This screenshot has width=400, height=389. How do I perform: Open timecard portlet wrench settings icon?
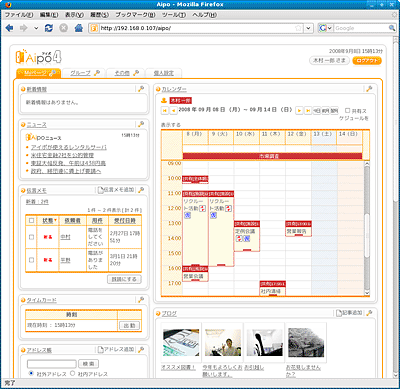141,300
